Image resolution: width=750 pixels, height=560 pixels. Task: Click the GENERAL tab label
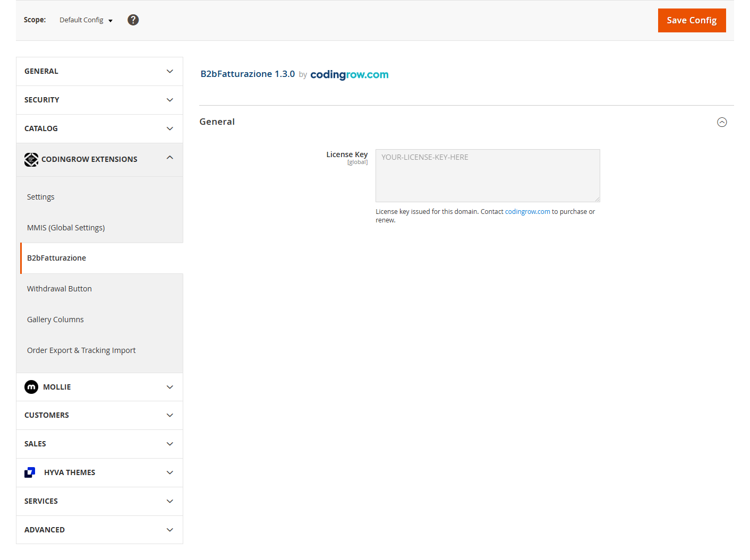[41, 71]
